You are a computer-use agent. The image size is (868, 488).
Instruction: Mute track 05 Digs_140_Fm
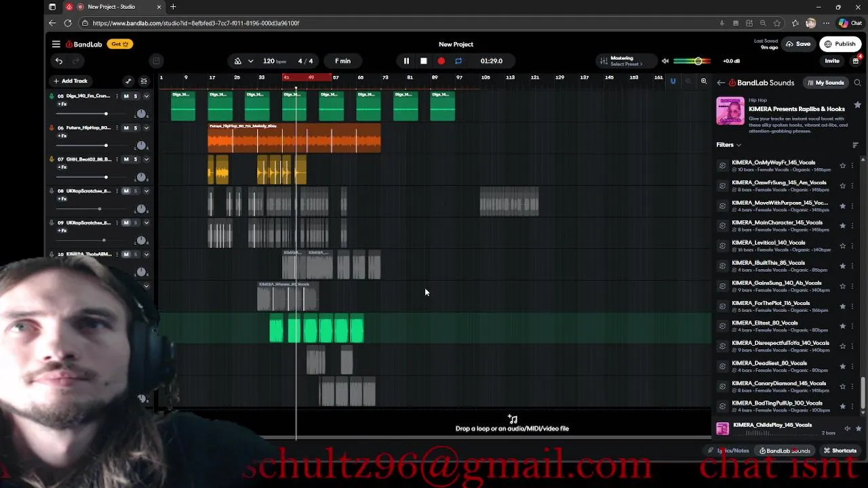pos(126,96)
